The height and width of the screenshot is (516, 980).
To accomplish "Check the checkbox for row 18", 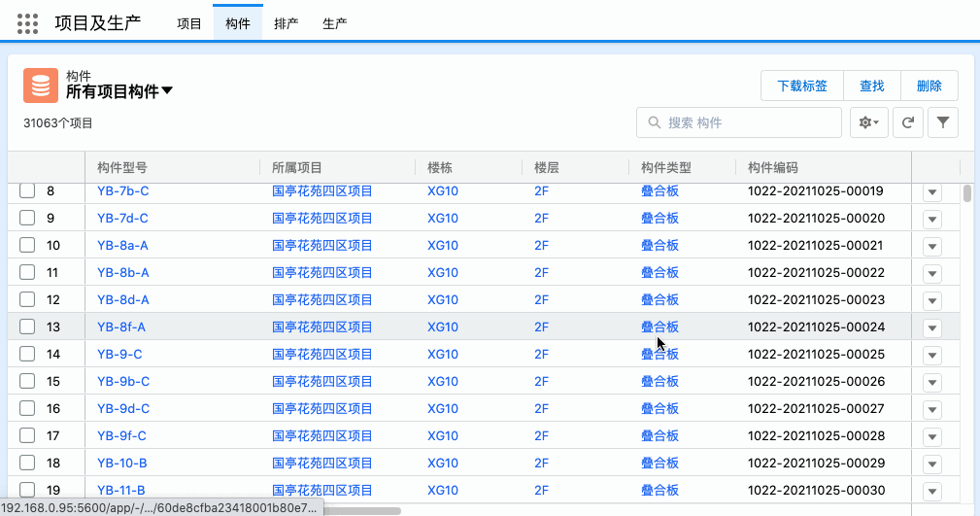I will pos(27,463).
